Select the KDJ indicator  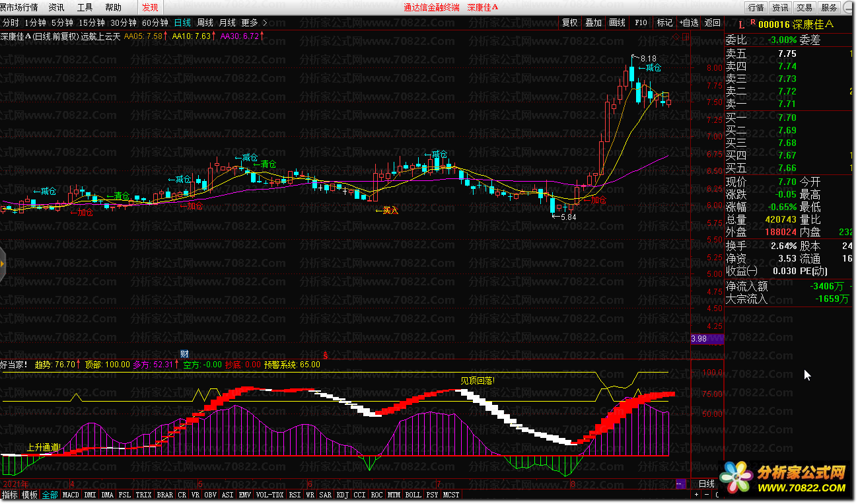[x=342, y=495]
